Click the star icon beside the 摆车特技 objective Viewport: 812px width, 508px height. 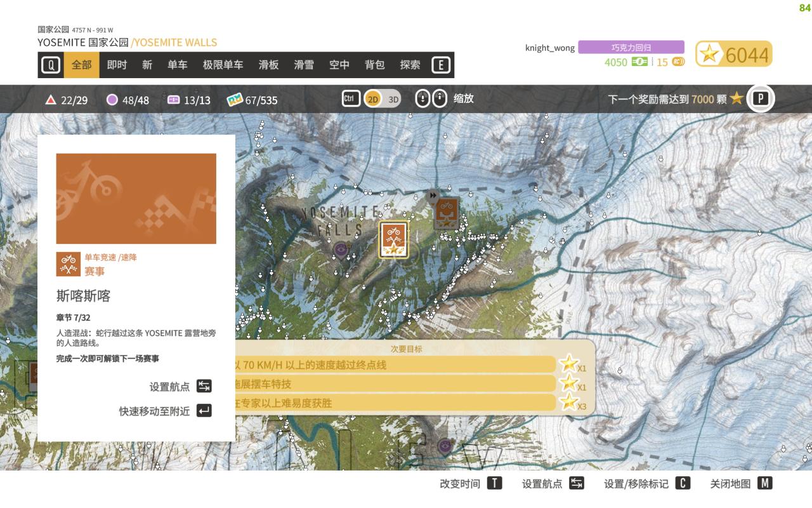coord(569,383)
